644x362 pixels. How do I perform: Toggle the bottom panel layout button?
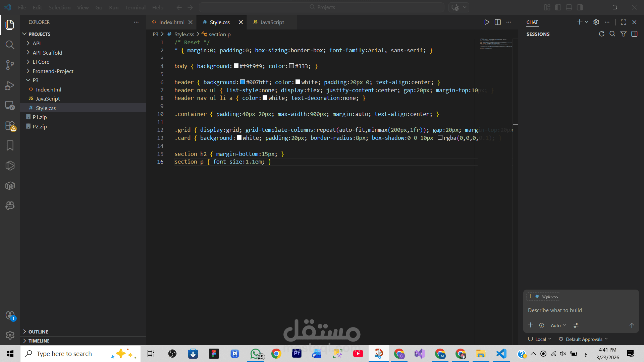[x=569, y=7]
